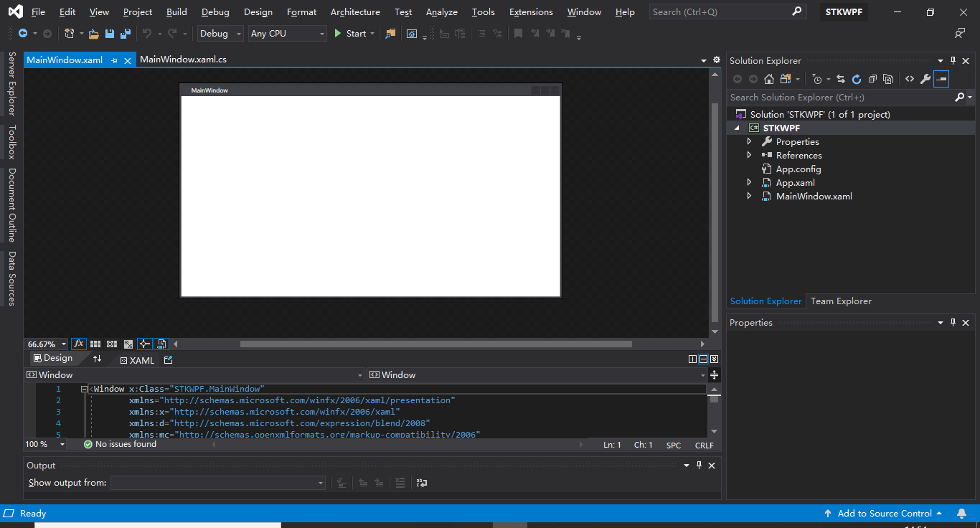Toggle the pin on MainWindow.xaml tab

[115, 60]
